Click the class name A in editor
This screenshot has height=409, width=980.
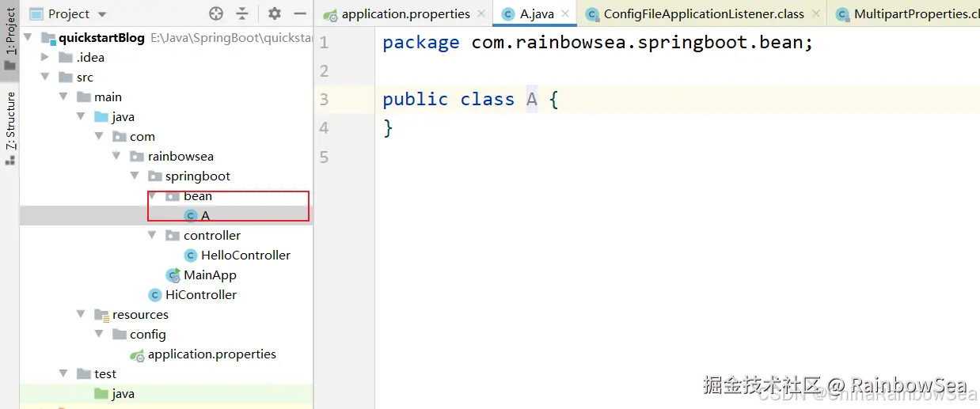(532, 99)
